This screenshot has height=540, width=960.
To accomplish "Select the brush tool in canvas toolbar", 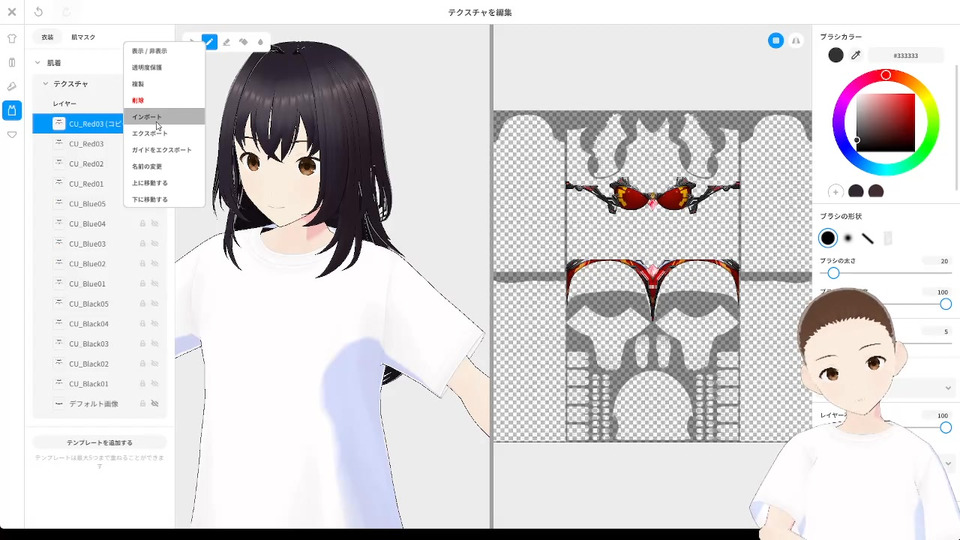I will pos(209,42).
